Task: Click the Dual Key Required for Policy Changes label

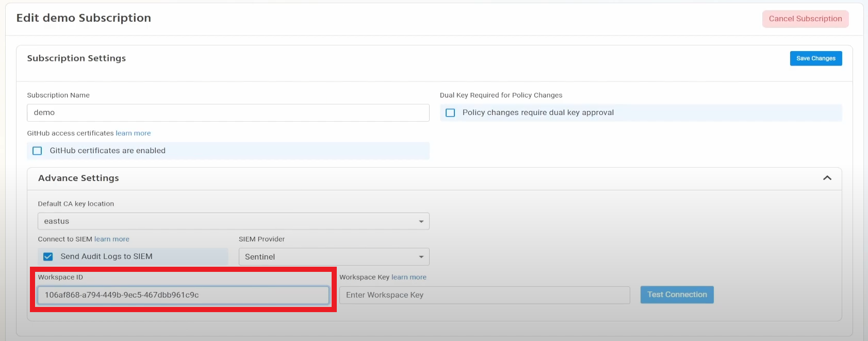Action: [x=501, y=95]
